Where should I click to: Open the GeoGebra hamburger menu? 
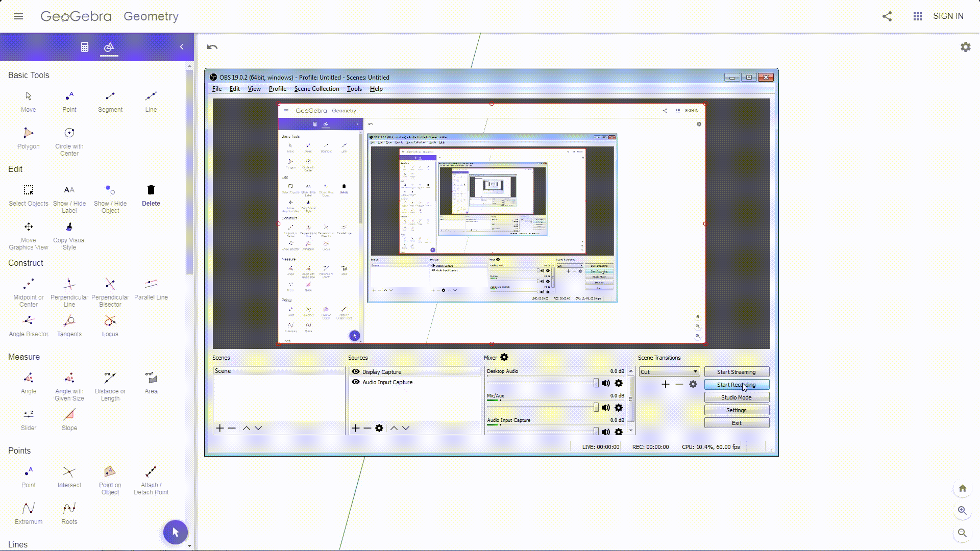click(x=18, y=16)
